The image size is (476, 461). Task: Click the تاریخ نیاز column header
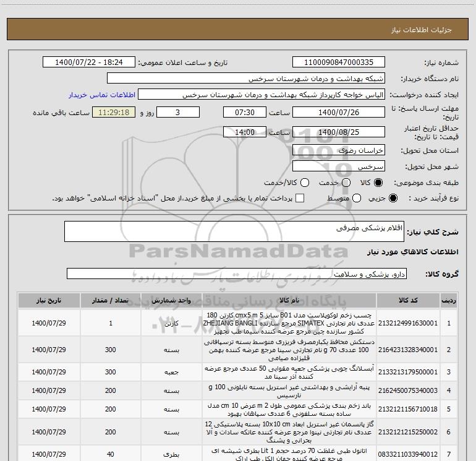click(49, 300)
